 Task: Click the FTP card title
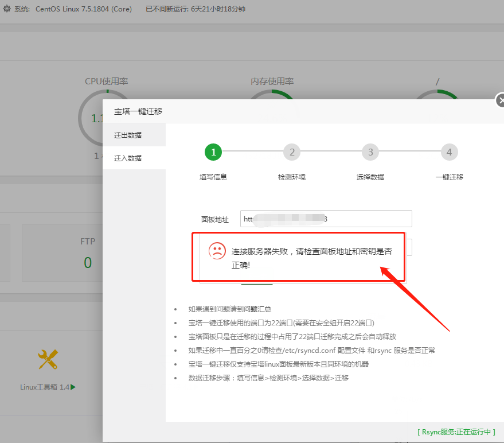(88, 241)
